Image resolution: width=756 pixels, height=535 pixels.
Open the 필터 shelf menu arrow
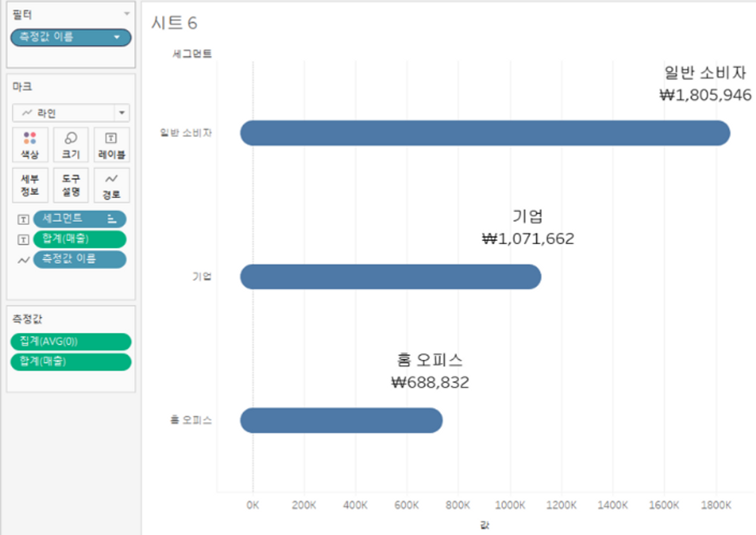(127, 14)
